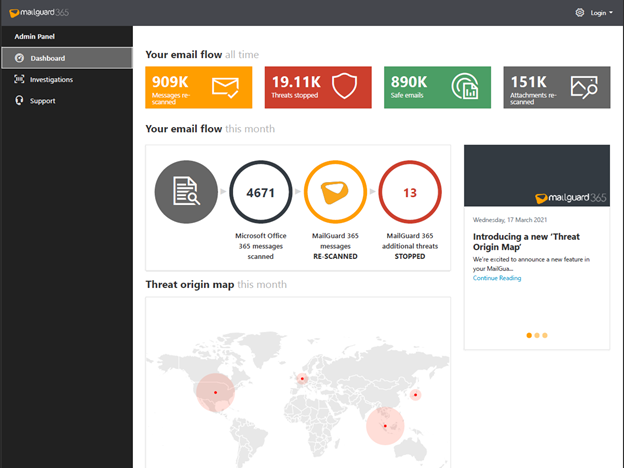Click the 4671 messages scanned circle
Screen dimensions: 624x468
(261, 192)
